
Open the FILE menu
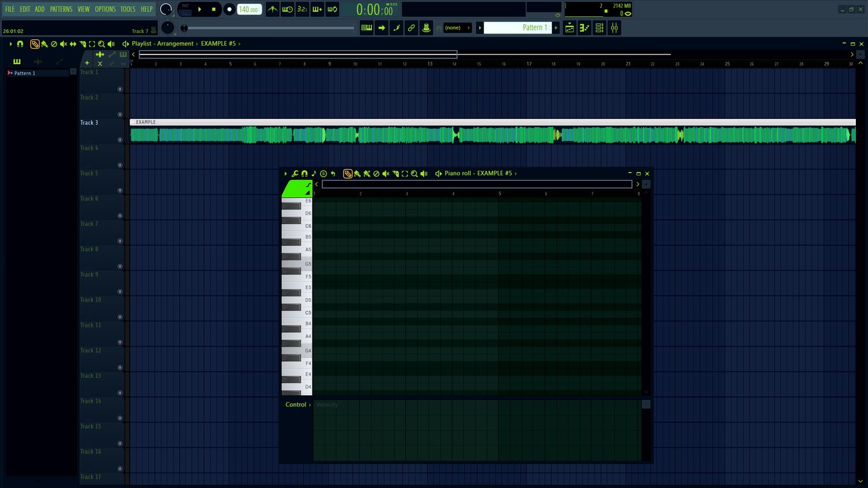point(10,9)
